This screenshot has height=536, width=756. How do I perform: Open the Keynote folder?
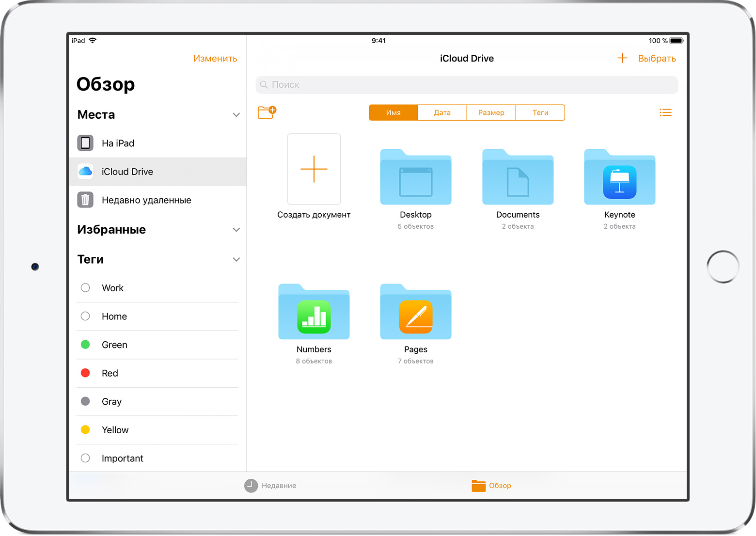coord(619,177)
